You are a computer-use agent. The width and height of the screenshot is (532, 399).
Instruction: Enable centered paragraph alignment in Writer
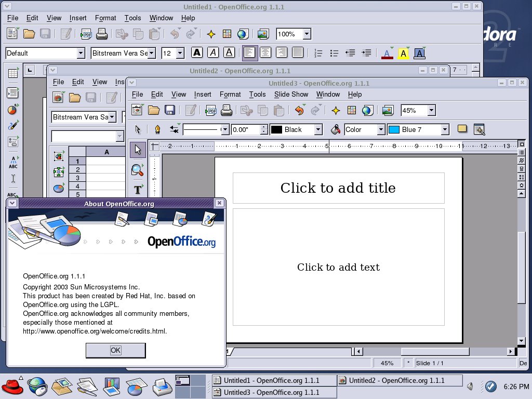266,52
